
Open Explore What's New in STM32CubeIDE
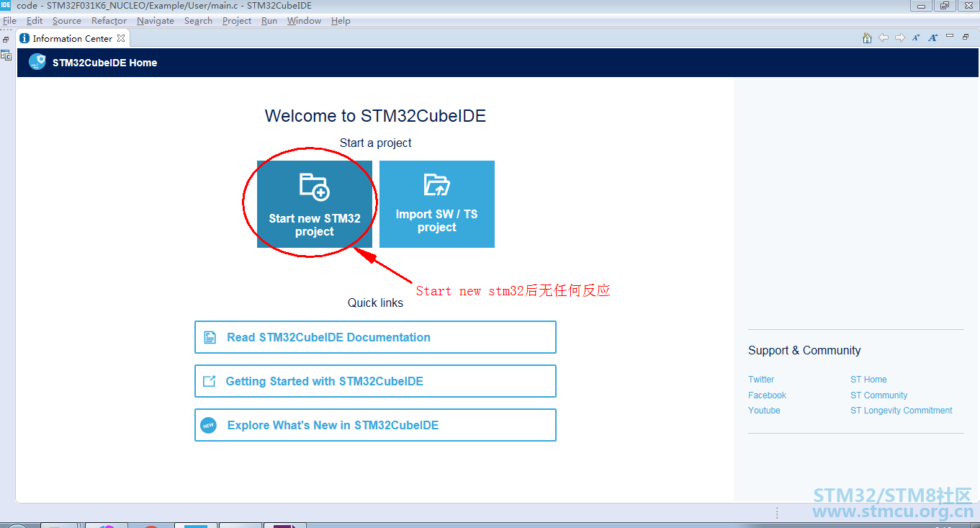375,425
